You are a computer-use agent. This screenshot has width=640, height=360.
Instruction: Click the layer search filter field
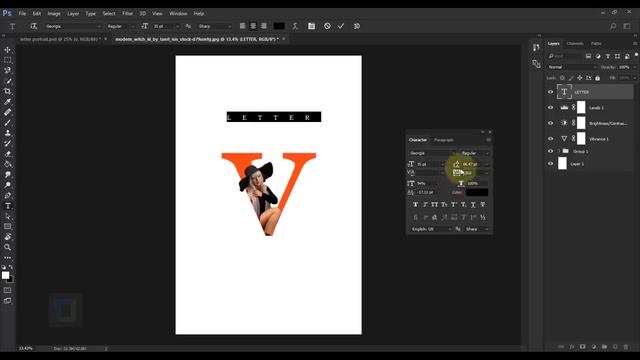(565, 56)
